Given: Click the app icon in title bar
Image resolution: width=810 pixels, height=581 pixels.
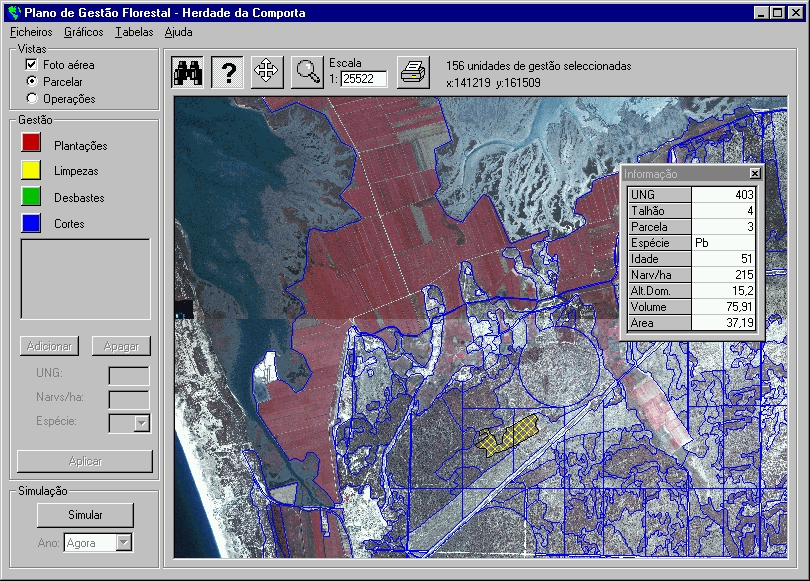Looking at the screenshot, I should point(14,13).
